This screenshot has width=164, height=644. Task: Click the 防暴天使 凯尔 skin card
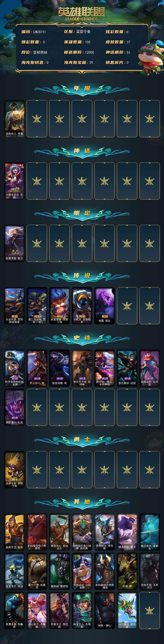[14, 243]
